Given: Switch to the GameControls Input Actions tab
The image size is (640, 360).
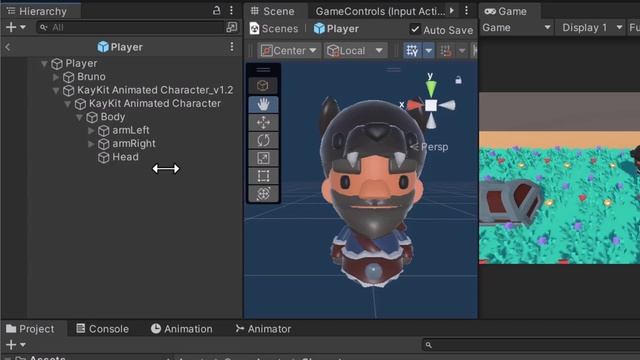Looking at the screenshot, I should click(380, 11).
